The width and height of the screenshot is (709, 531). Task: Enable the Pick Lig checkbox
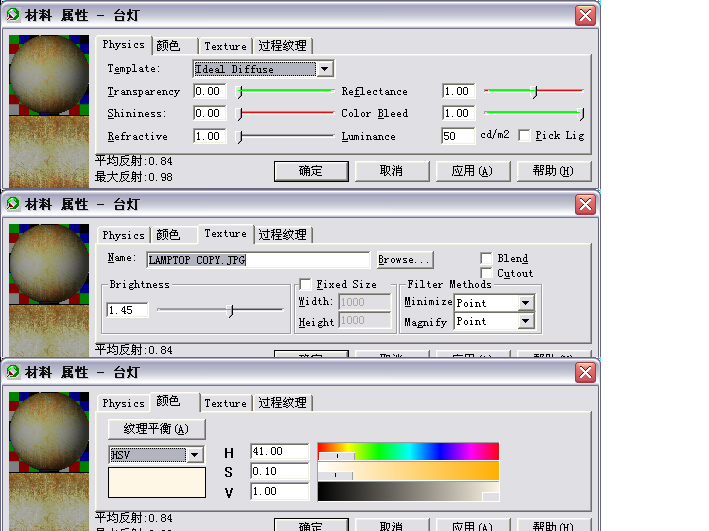tap(525, 135)
